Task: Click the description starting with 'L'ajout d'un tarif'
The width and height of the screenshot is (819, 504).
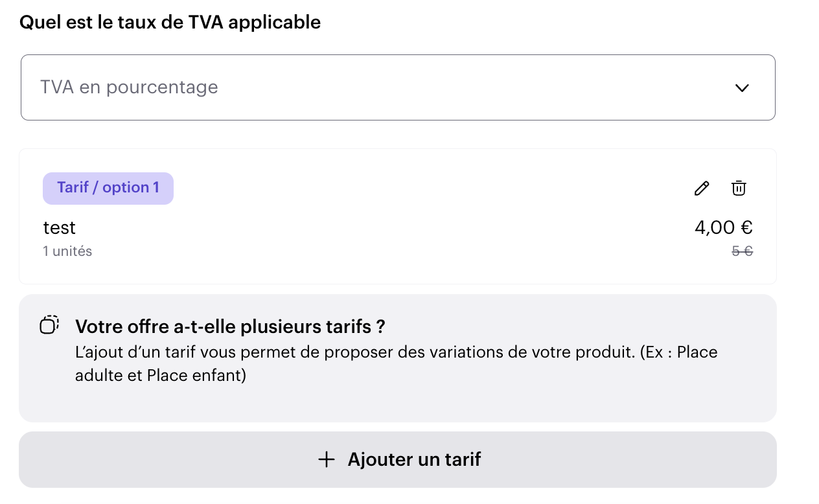Action: click(x=396, y=353)
